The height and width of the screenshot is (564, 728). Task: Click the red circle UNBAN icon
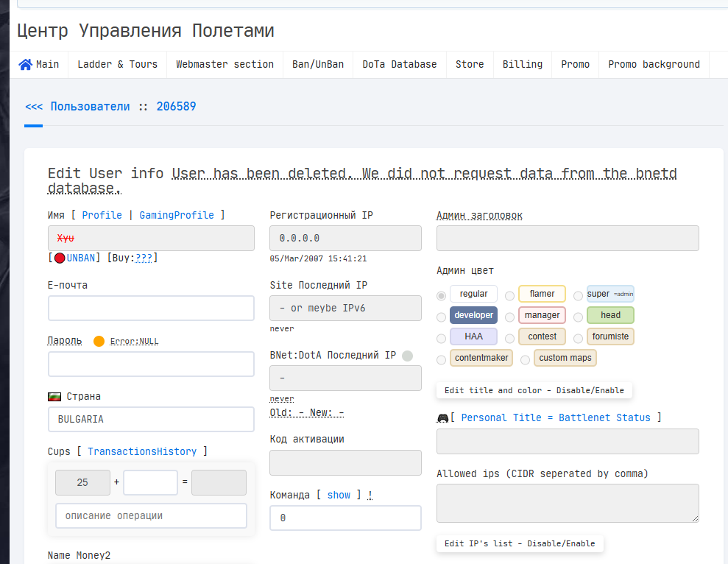click(x=60, y=258)
